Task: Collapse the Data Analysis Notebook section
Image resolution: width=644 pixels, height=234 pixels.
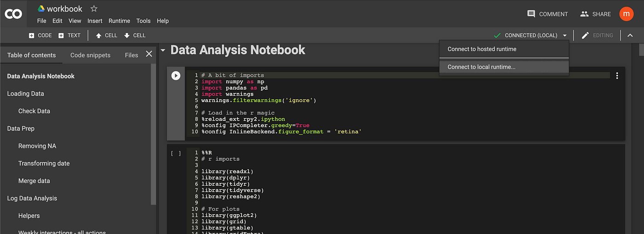Action: point(163,50)
